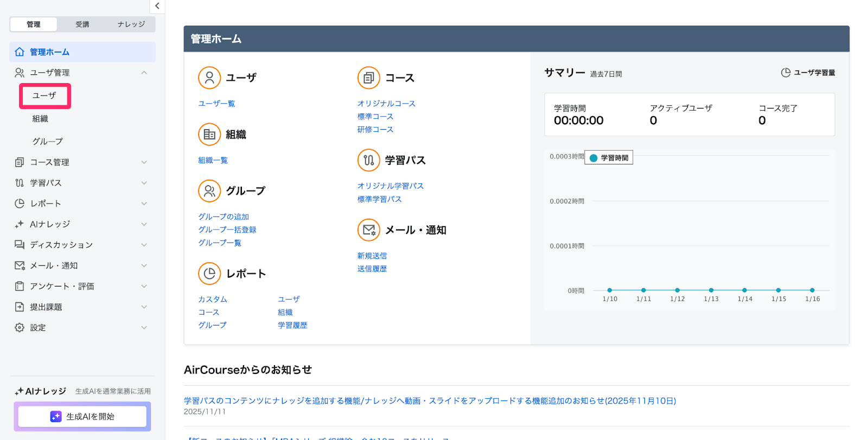Screen dimensions: 868x440
Task: Open the 標準コース link
Action: pos(375,117)
